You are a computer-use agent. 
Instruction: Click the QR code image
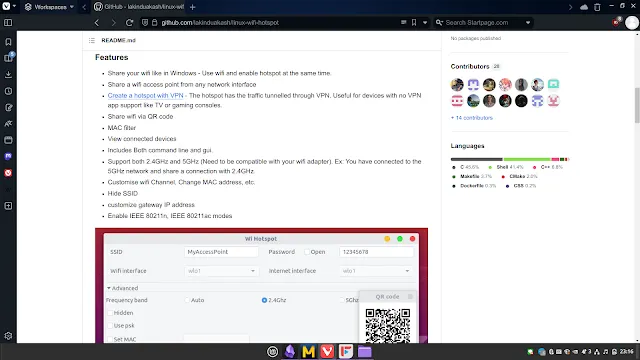coord(388,325)
